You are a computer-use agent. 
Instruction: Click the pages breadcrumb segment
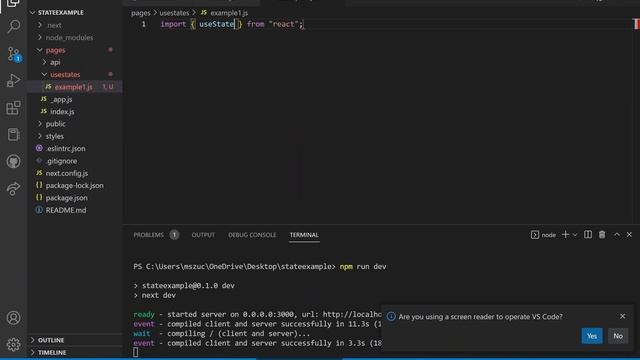tap(141, 13)
